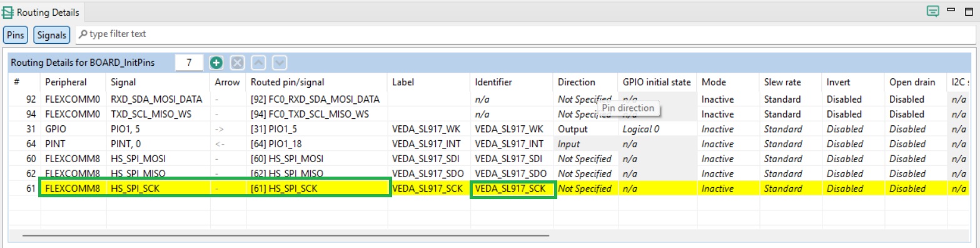Open Direction cell of HS_SPI_SCK row
Viewport: 980px width, 248px height.
pyautogui.click(x=585, y=189)
